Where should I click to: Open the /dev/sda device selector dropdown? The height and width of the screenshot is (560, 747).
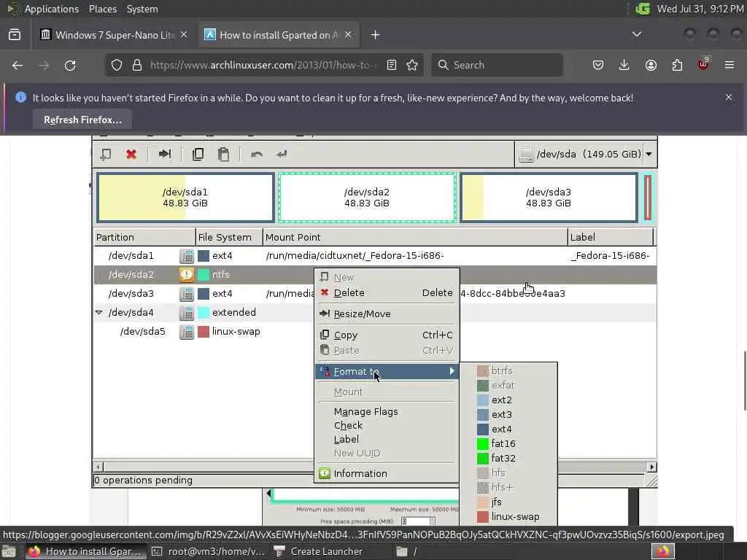tap(649, 155)
